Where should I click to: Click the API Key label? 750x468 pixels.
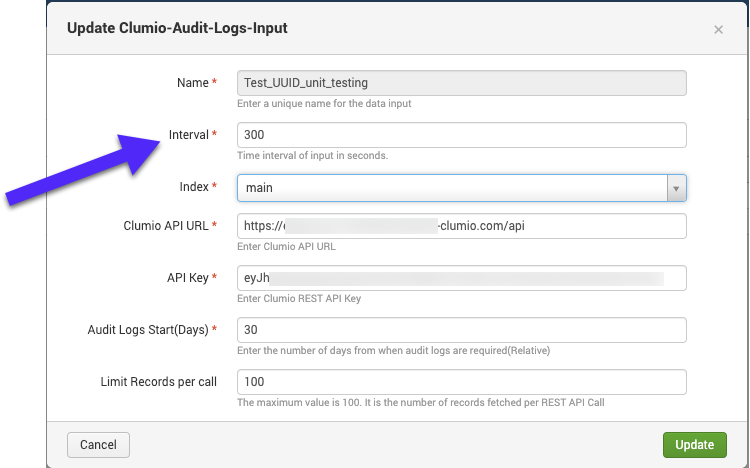pos(188,278)
